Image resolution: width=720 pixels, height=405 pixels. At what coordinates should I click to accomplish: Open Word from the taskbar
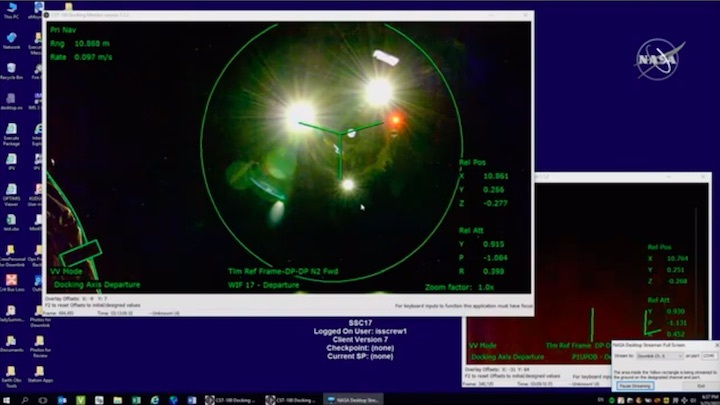point(192,400)
